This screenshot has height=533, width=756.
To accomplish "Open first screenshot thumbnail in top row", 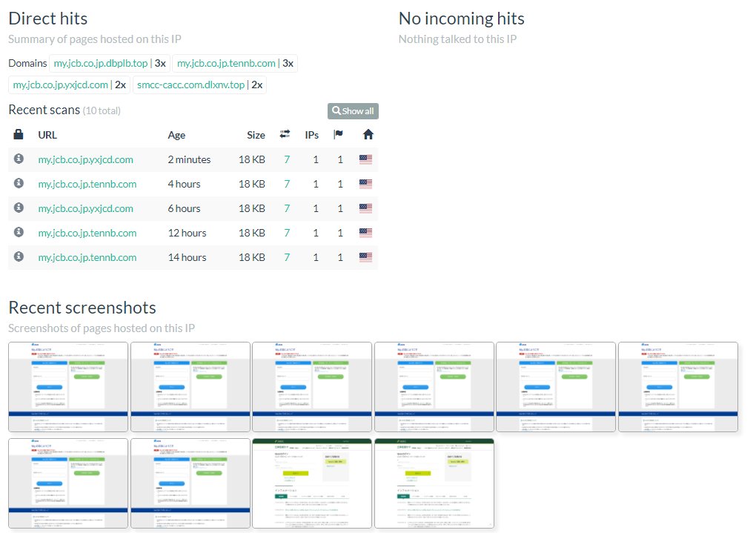I will click(68, 387).
